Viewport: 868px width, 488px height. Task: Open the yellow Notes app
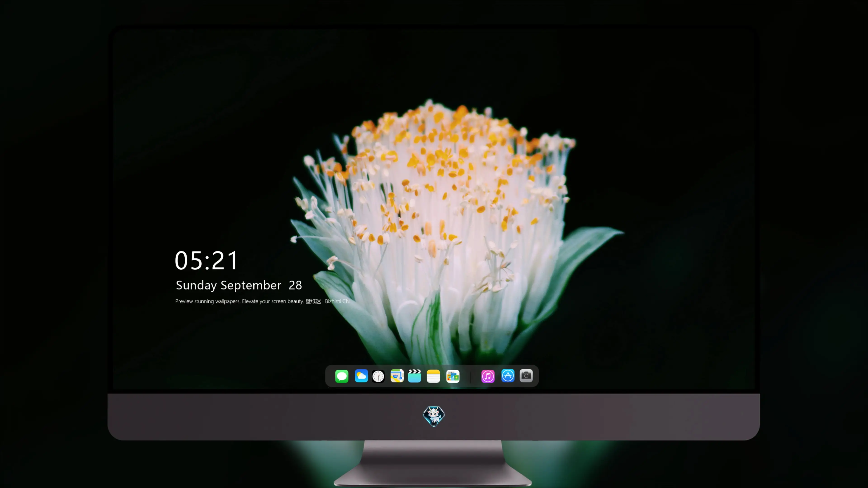pos(433,376)
